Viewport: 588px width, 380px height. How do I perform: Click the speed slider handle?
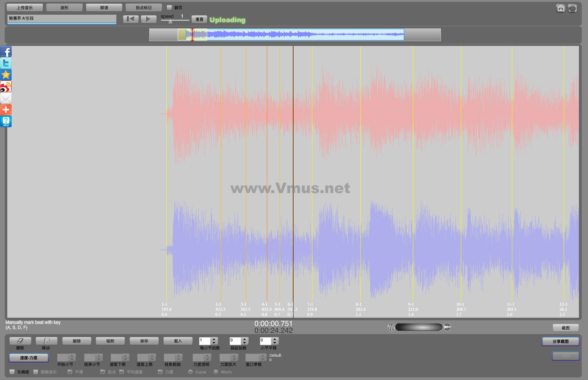click(170, 21)
